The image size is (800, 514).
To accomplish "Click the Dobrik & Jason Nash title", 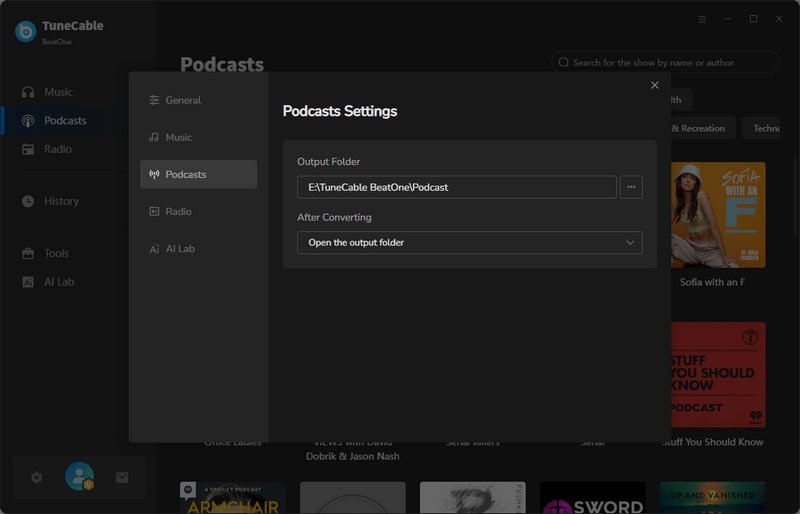I will (x=353, y=457).
